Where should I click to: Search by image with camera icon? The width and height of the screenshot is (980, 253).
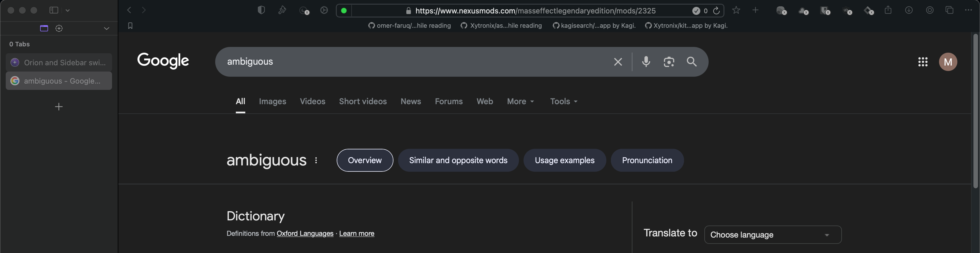[669, 62]
